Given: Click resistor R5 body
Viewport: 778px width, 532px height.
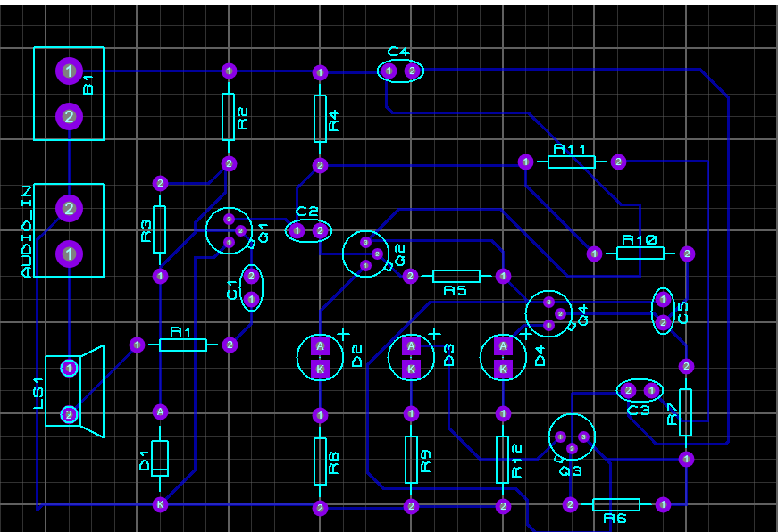Looking at the screenshot, I should coord(456,277).
